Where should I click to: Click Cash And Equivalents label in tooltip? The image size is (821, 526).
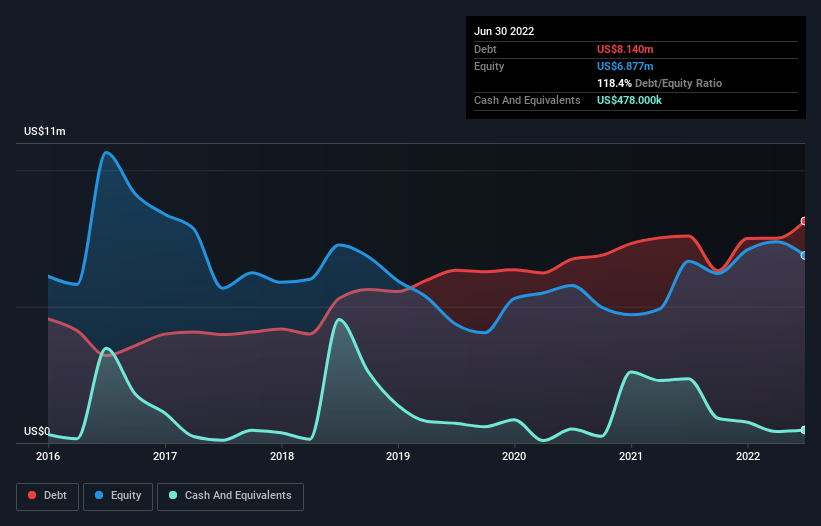[527, 100]
